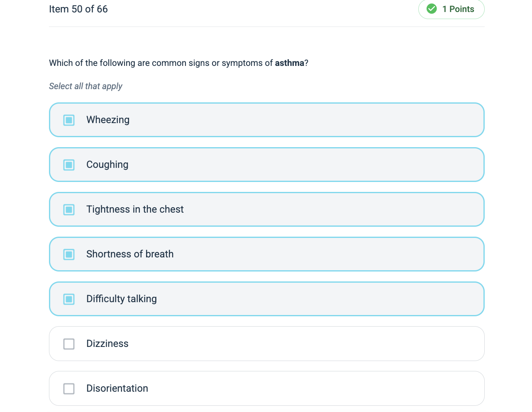The image size is (532, 412).
Task: Untick the Shortness of breath checkbox
Action: 69,254
